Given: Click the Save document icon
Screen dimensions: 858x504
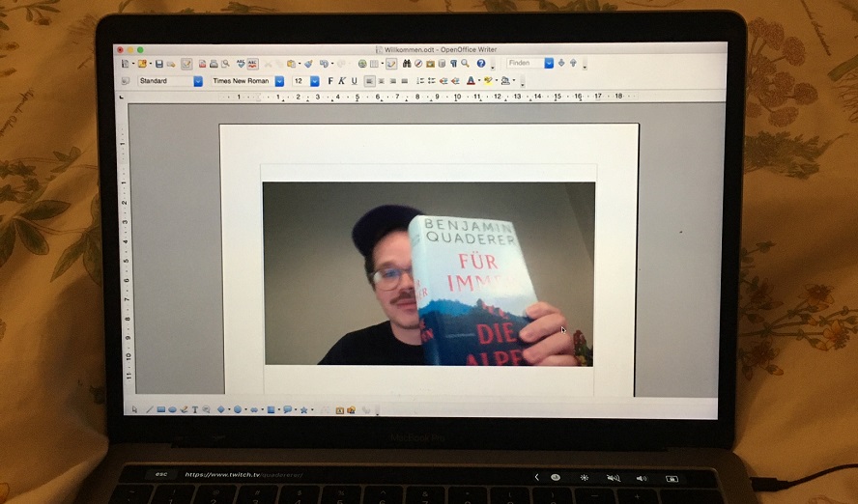Looking at the screenshot, I should tap(158, 64).
